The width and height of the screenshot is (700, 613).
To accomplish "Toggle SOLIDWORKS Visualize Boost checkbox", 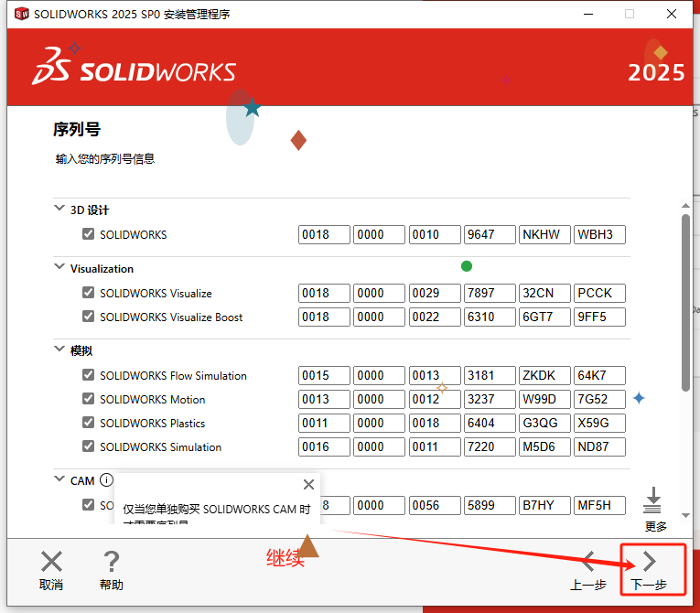I will pyautogui.click(x=89, y=316).
